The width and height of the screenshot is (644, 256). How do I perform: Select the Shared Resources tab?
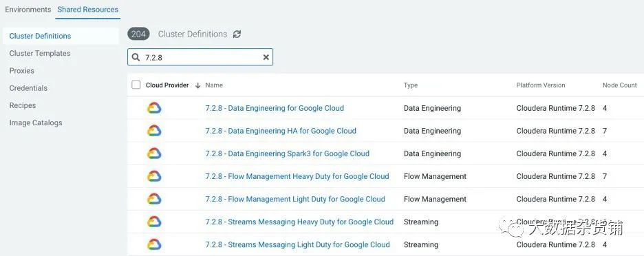point(88,10)
